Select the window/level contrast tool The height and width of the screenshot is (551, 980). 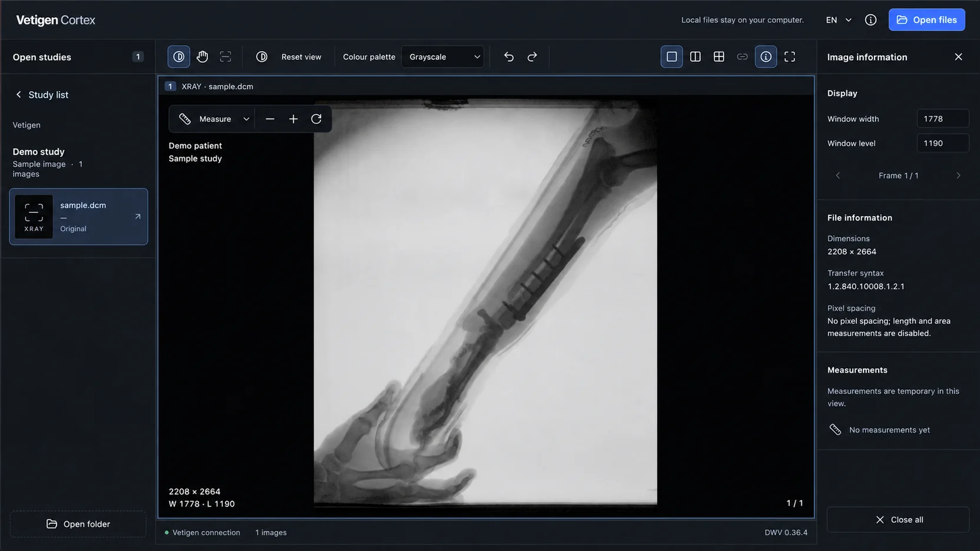pyautogui.click(x=178, y=57)
